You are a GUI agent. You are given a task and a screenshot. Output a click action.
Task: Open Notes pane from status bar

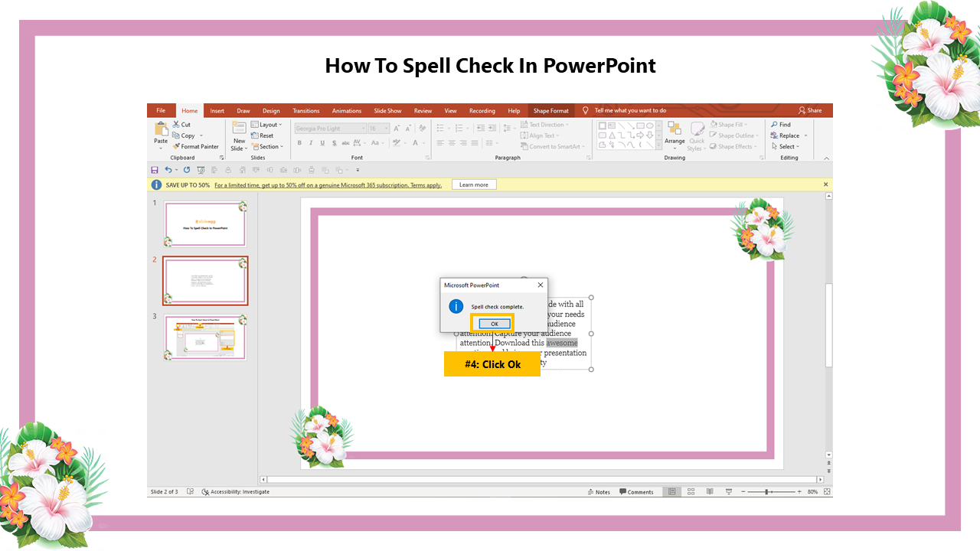tap(599, 492)
